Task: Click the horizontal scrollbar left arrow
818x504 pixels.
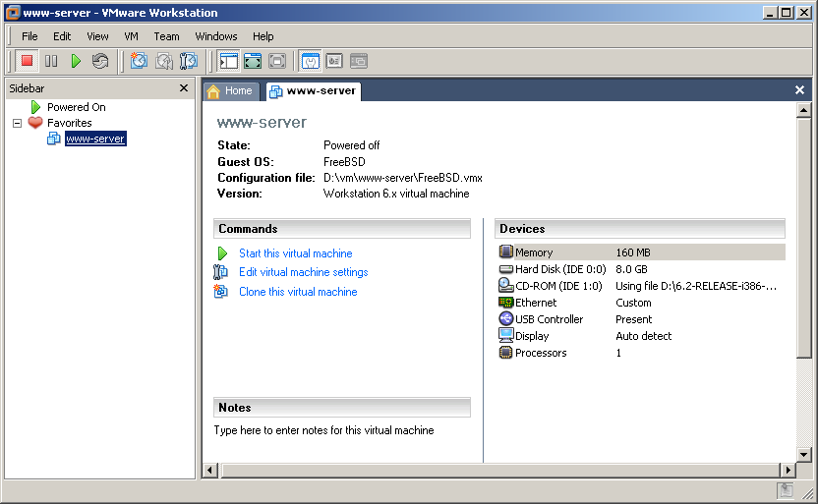Action: click(x=209, y=471)
